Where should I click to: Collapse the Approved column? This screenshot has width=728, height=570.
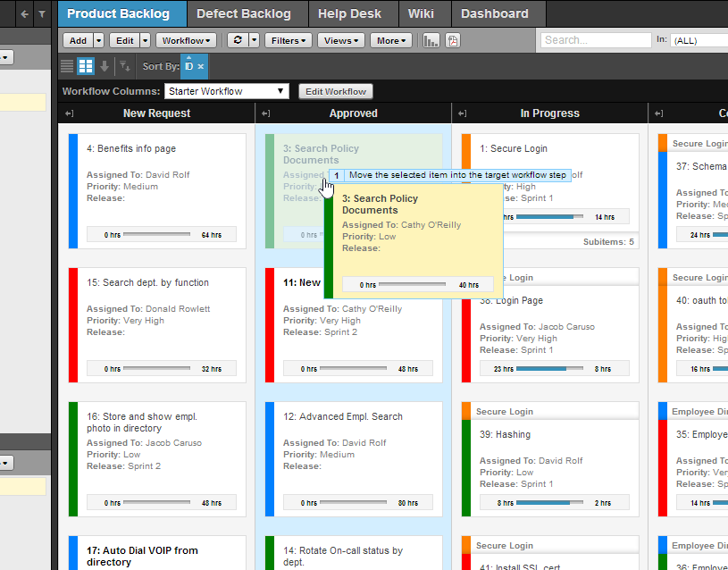[265, 113]
